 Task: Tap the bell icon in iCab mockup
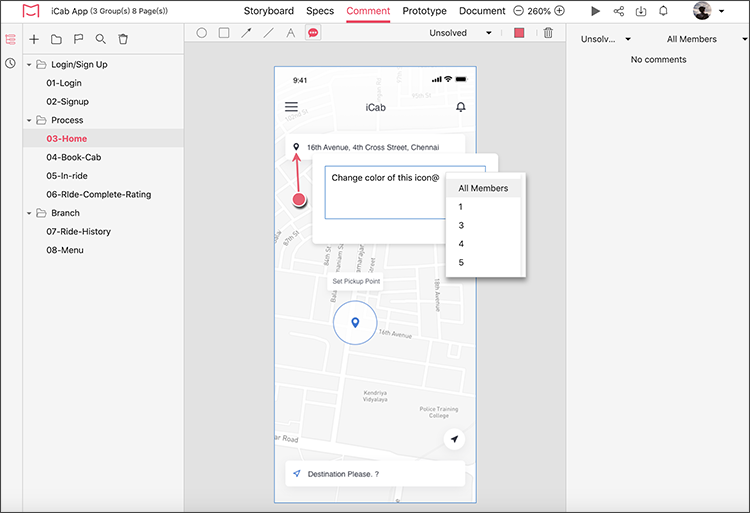coord(461,107)
